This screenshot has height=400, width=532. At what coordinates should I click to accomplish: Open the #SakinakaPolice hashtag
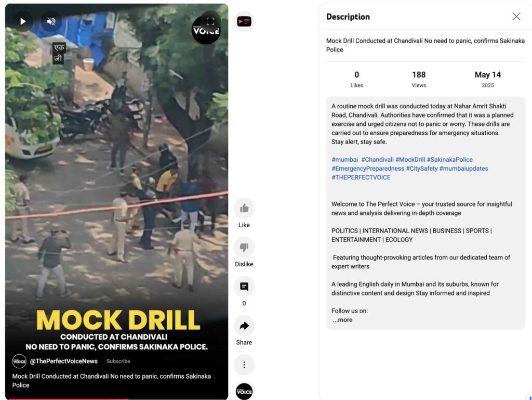tap(449, 160)
